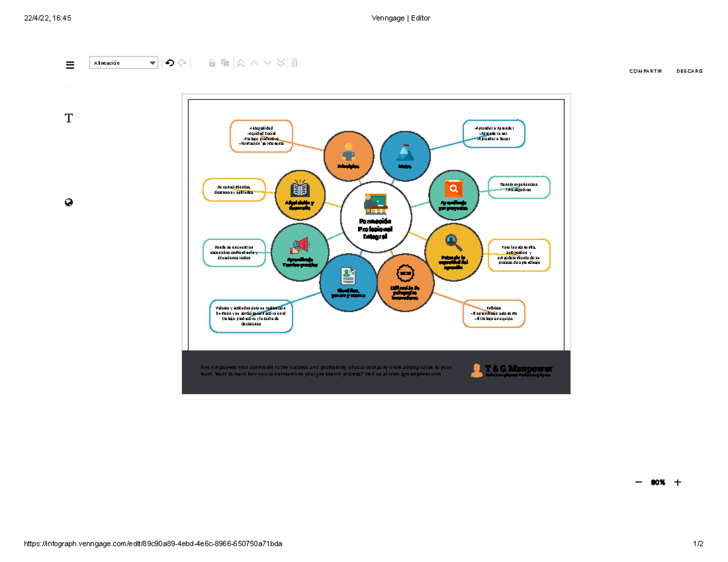Select the yellow 'De conocimientos, destrezas' text box
The height and width of the screenshot is (562, 728).
[234, 189]
